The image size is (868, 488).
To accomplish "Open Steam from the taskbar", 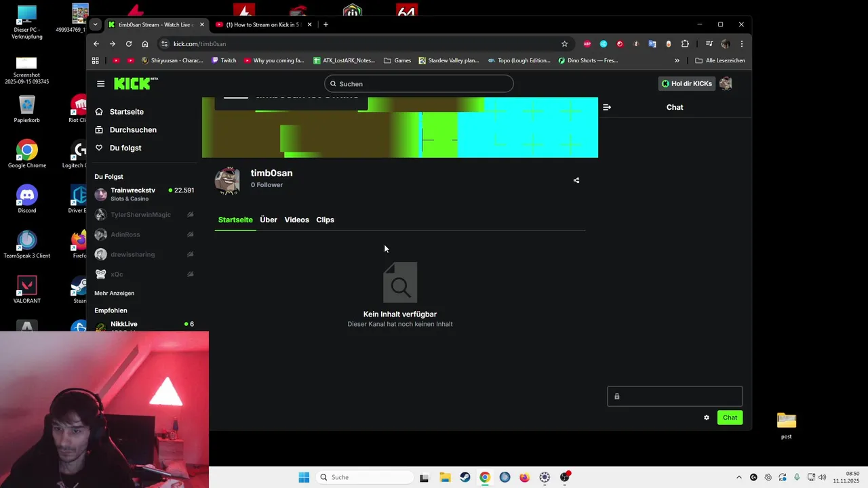I will click(x=465, y=477).
